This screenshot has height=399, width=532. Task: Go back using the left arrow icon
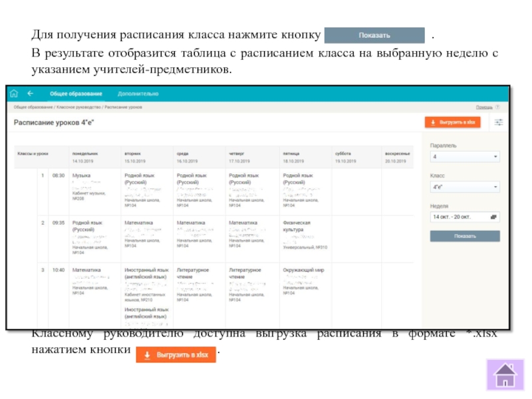coord(30,93)
